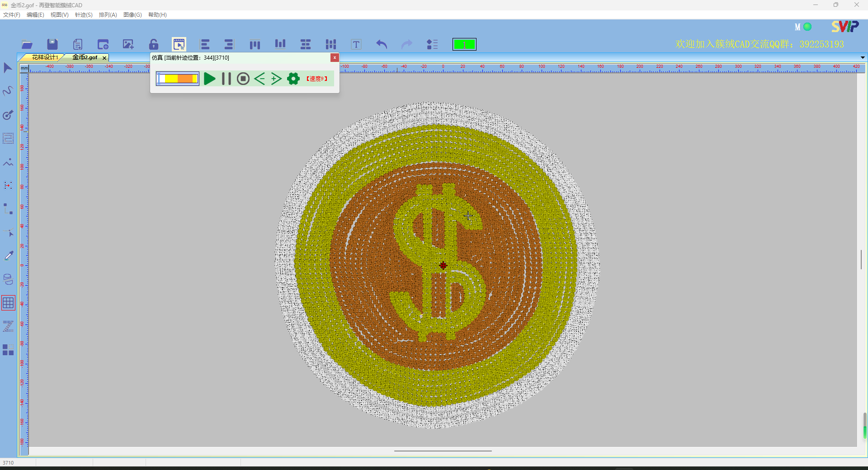Open the object list icon
This screenshot has height=470, width=868.
point(432,44)
